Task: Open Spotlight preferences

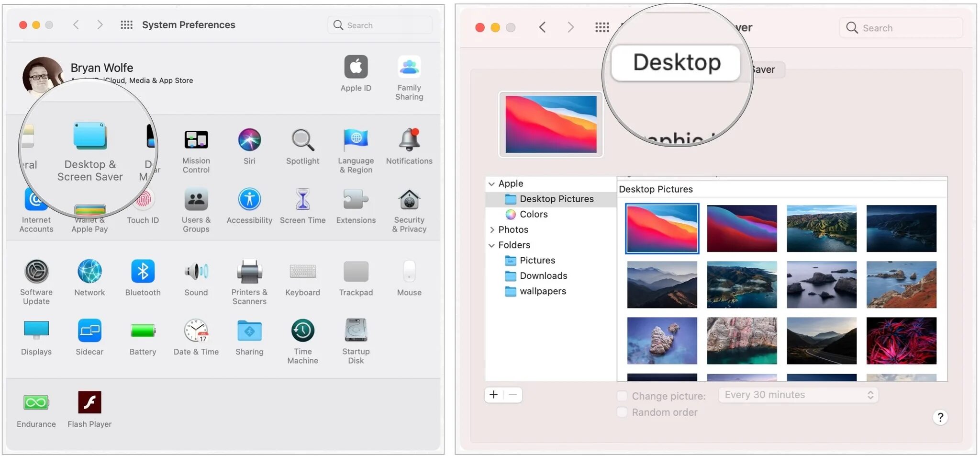Action: (302, 147)
